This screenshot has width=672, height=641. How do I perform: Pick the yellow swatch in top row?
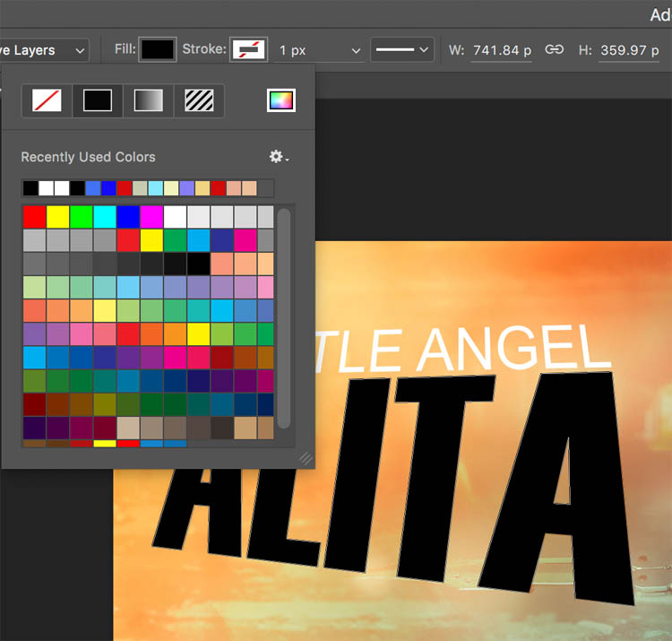[x=57, y=217]
